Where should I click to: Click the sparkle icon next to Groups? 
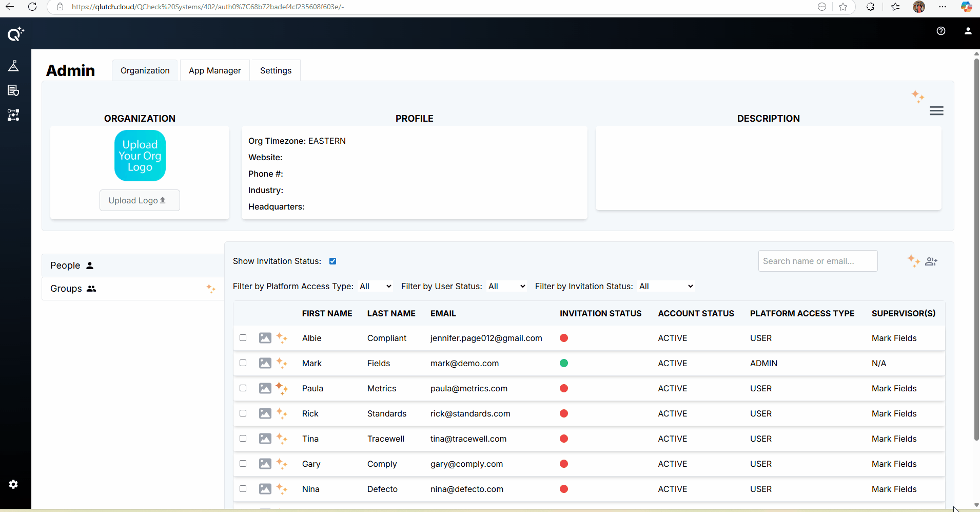(x=211, y=289)
